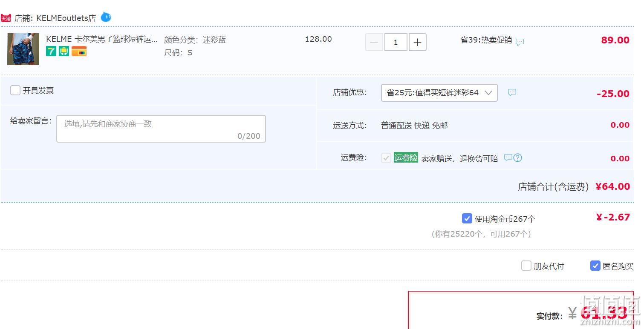Click the unit price 128.00
Viewport: 644px width, 329px height.
tap(318, 39)
